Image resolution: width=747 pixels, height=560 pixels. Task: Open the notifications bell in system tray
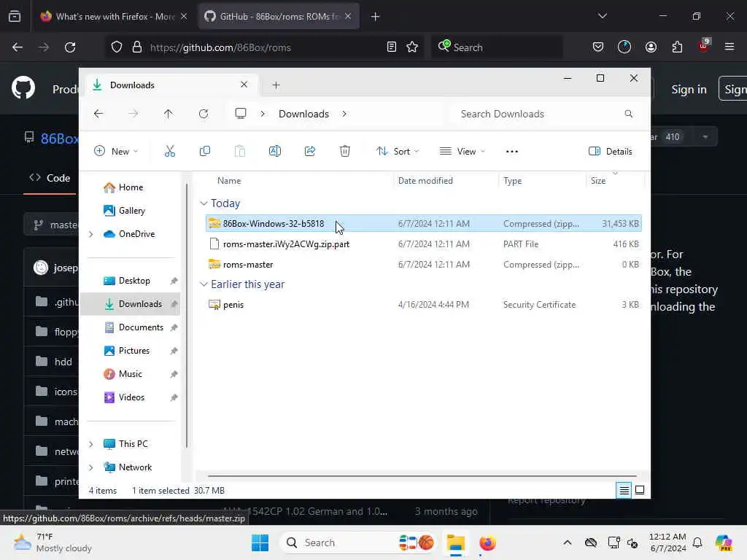697,542
